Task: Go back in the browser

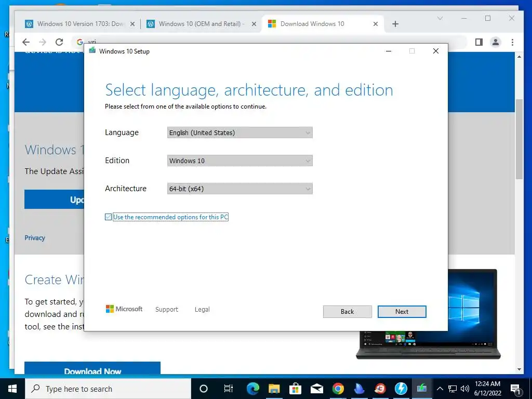Action: pos(26,42)
